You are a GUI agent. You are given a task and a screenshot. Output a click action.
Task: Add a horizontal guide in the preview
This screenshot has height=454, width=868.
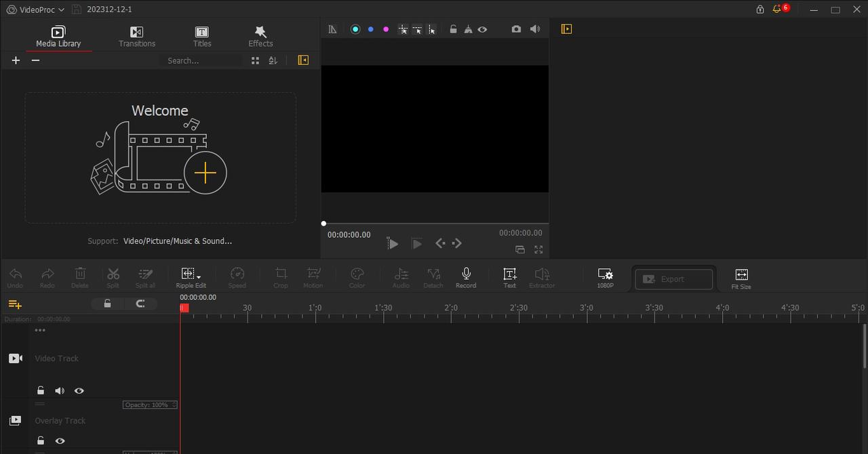pos(418,29)
